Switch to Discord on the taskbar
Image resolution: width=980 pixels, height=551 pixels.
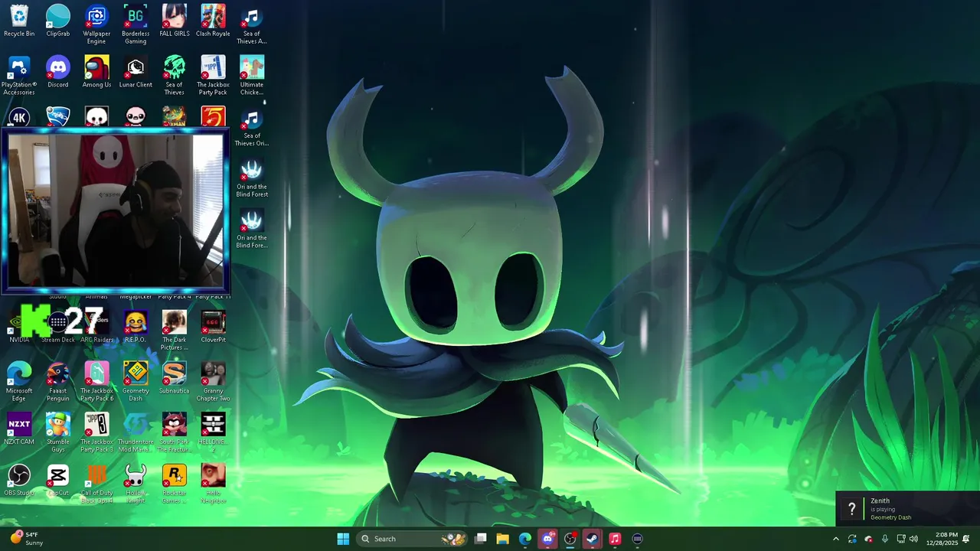[547, 539]
